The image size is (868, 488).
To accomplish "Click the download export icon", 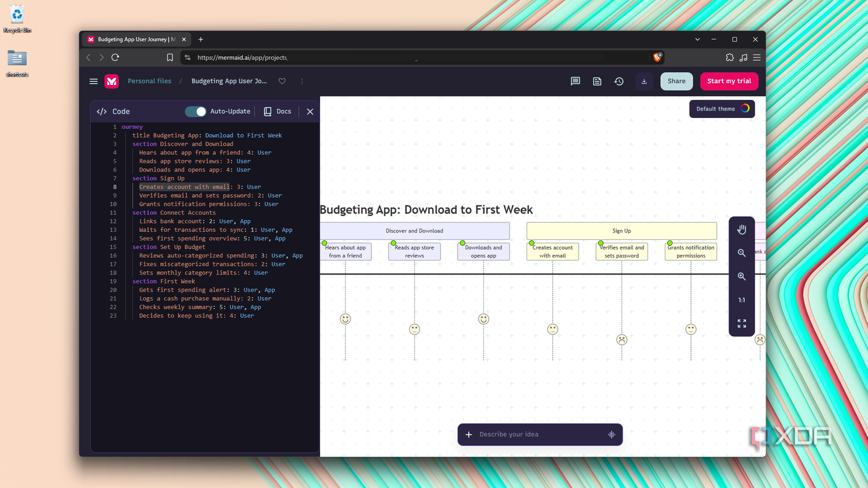I will pyautogui.click(x=644, y=82).
